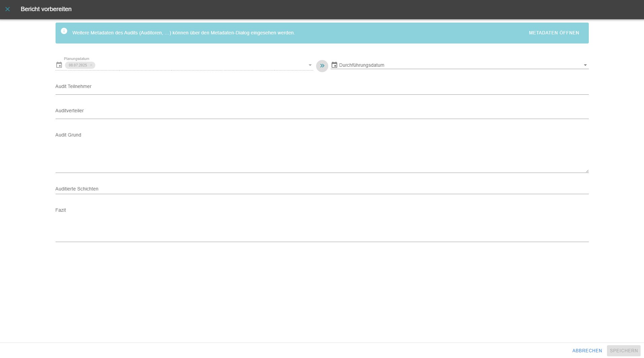Viewport: 644px width, 358px height.
Task: Click the Durchführungsdatum calendar icon
Action: pos(334,65)
